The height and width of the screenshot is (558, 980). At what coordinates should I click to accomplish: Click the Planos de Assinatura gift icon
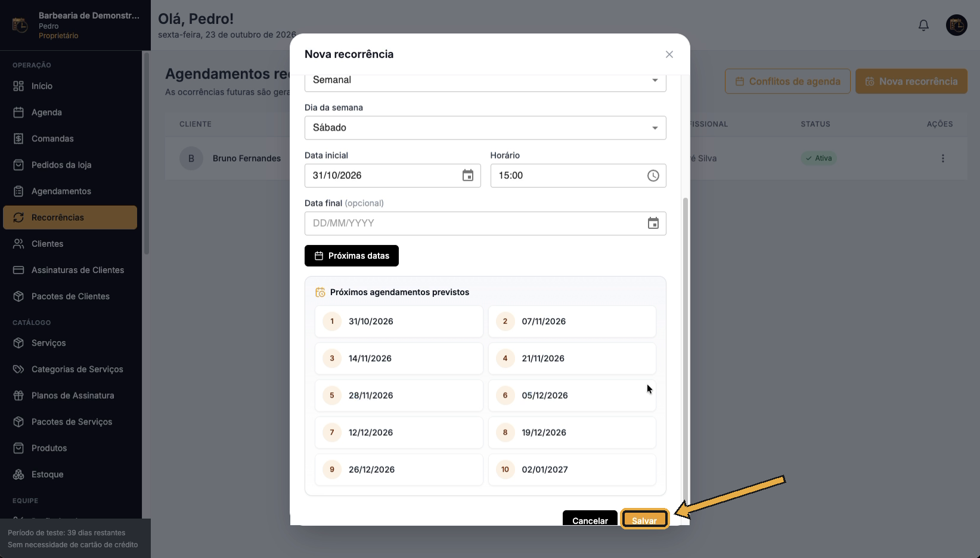[18, 395]
